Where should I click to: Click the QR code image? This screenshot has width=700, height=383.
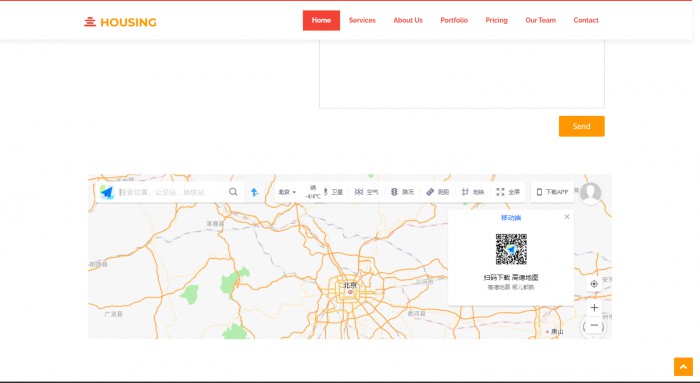(x=511, y=249)
